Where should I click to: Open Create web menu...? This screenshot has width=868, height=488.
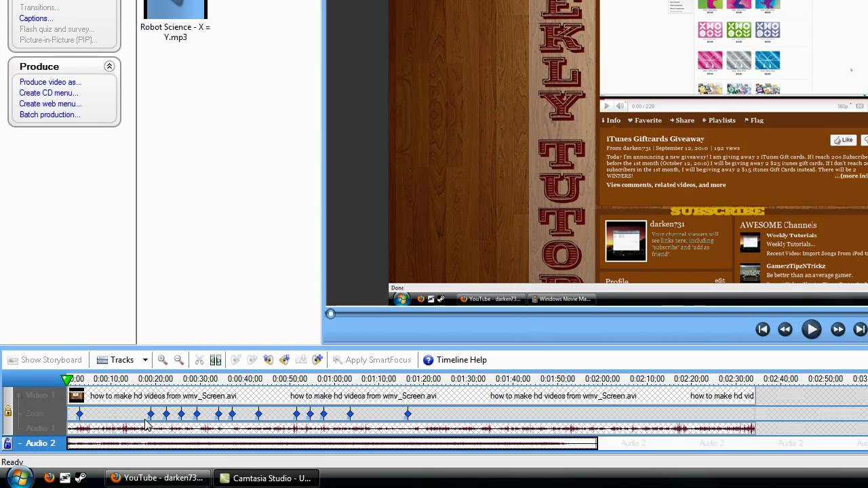click(50, 104)
